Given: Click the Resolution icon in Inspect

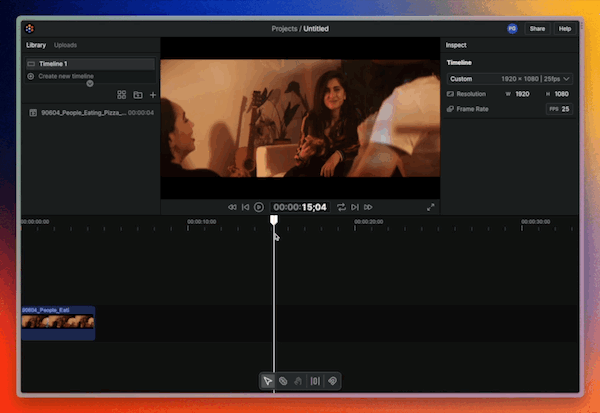Looking at the screenshot, I should coord(450,94).
